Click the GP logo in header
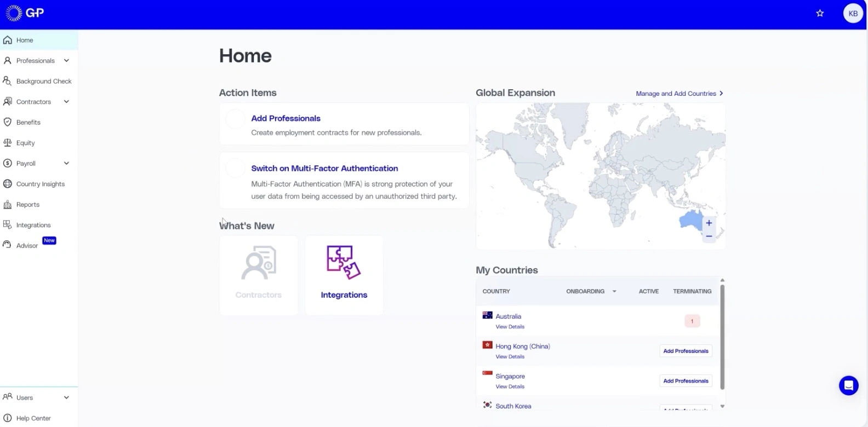 click(x=25, y=13)
